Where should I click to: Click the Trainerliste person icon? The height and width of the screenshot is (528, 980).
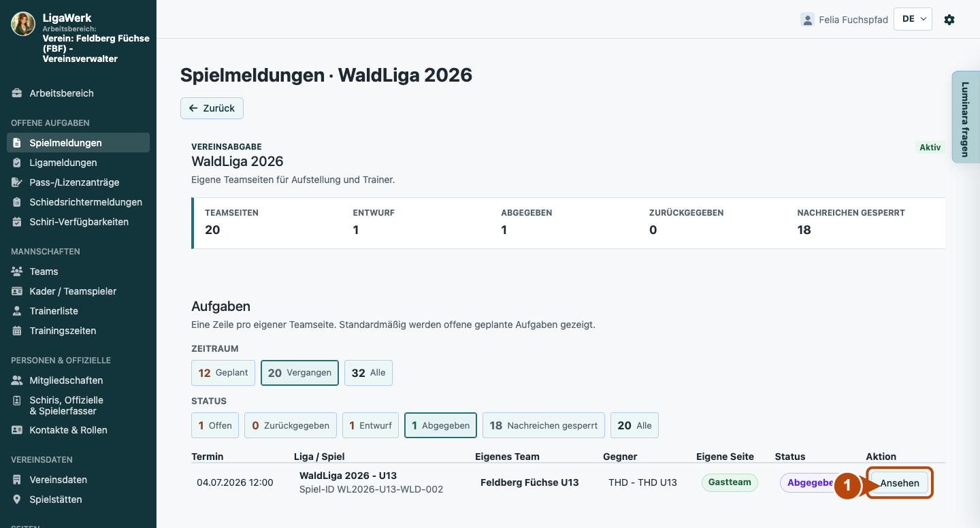17,311
